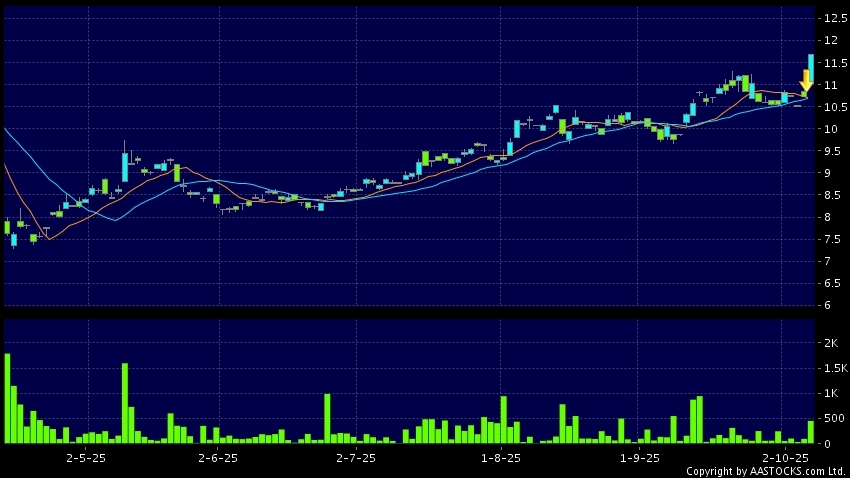Viewport: 850px width, 478px height.
Task: Click the 1K volume axis label
Action: click(x=829, y=394)
